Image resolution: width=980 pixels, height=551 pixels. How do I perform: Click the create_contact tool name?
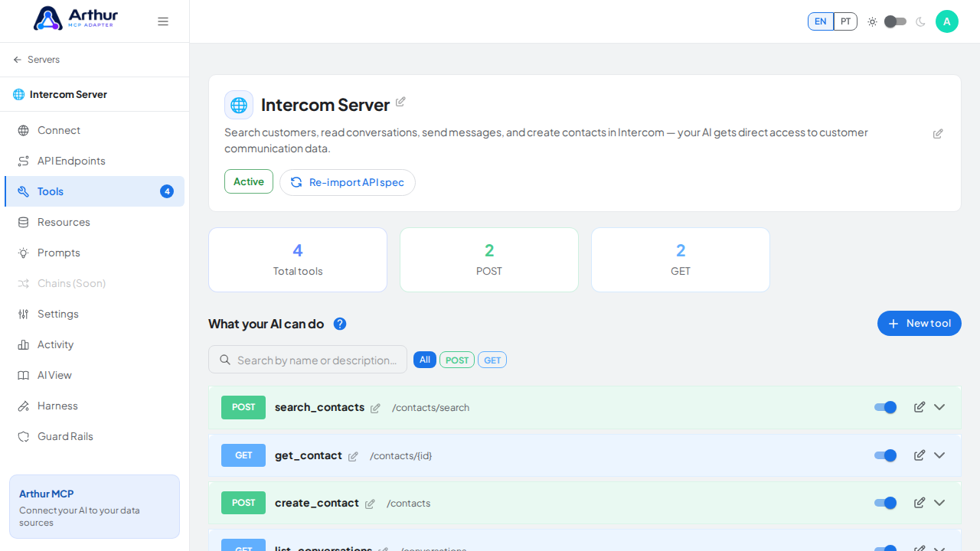[317, 503]
